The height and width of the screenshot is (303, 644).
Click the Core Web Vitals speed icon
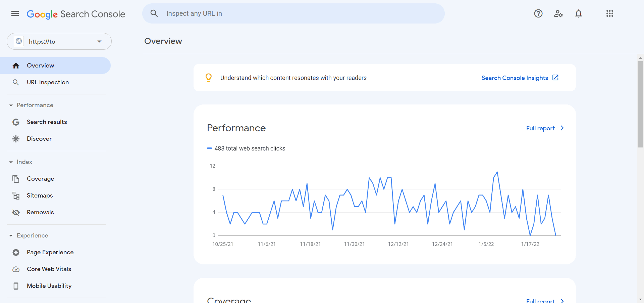(x=16, y=269)
